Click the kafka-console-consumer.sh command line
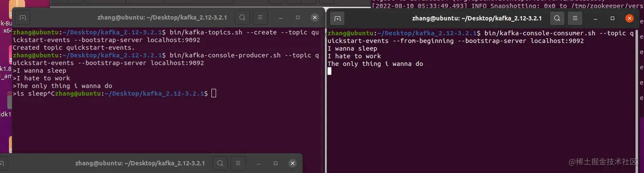The image size is (644, 173). [480, 37]
